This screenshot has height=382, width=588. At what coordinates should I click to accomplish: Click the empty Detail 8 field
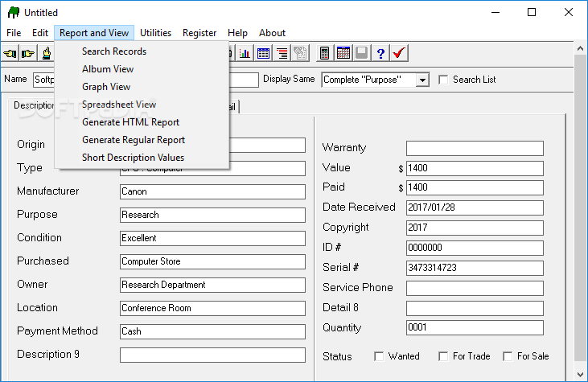pos(475,308)
